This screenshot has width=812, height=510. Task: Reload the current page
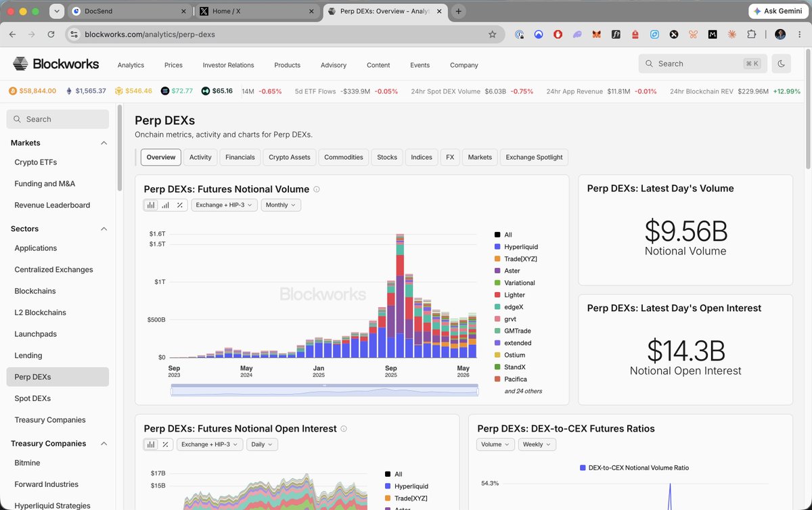pos(51,34)
